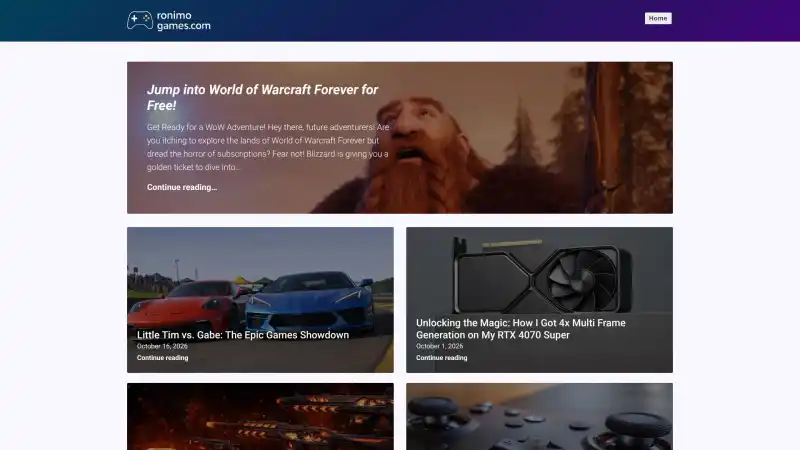The width and height of the screenshot is (800, 450).
Task: Continue reading the RTX 4070 Super post
Action: [x=441, y=358]
